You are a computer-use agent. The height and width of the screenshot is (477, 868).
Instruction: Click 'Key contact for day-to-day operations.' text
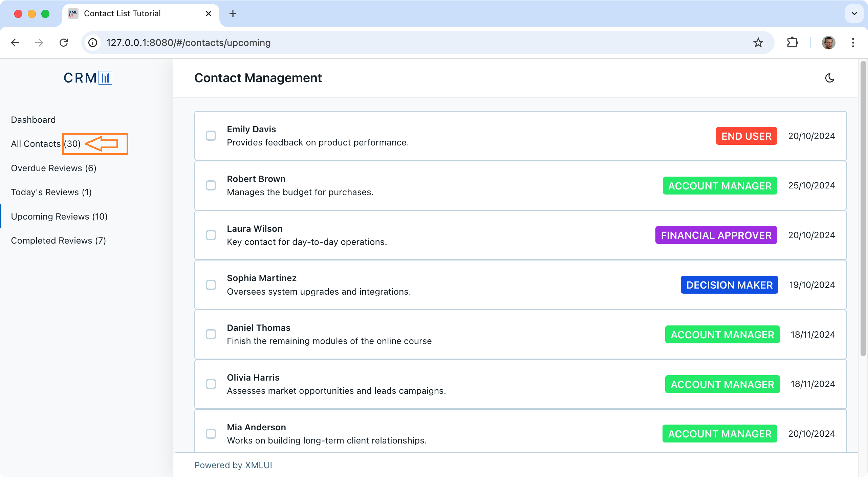point(307,242)
